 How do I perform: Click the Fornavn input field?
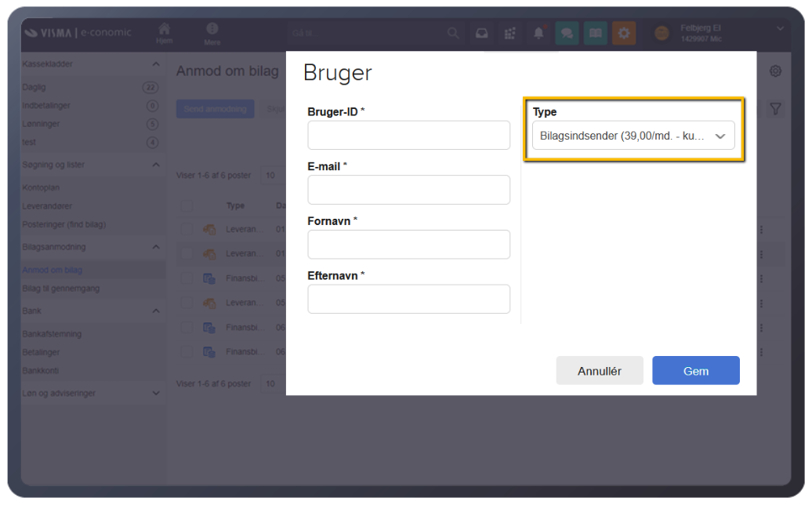408,245
